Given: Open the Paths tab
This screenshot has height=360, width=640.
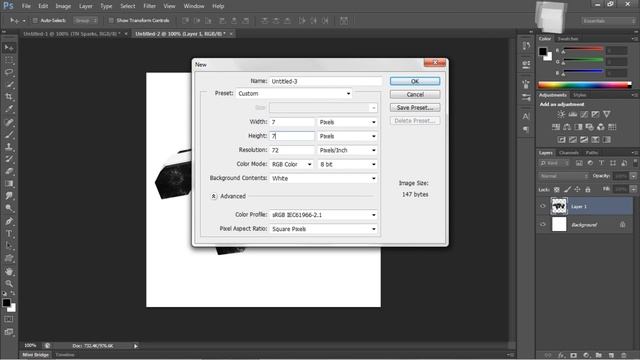Looking at the screenshot, I should [x=591, y=153].
